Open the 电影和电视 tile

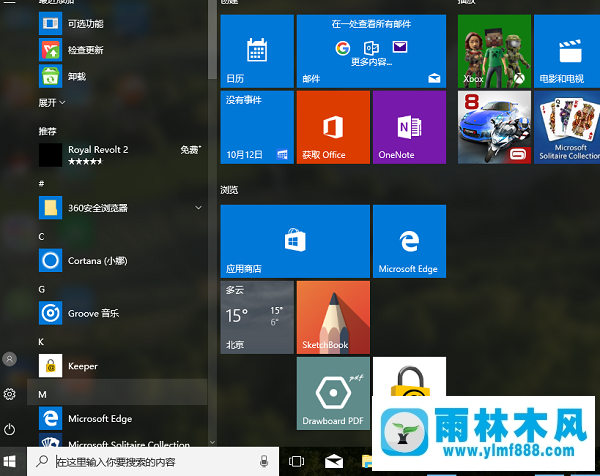pyautogui.click(x=567, y=51)
